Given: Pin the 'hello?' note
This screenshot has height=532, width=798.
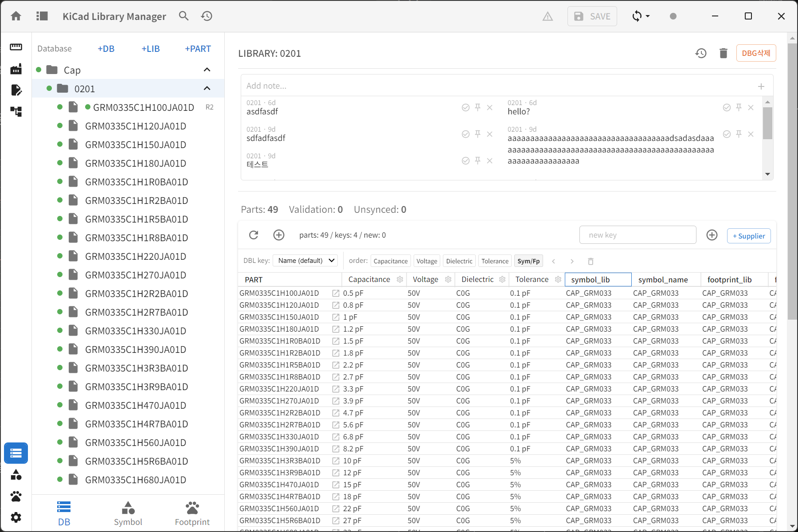Looking at the screenshot, I should tap(739, 107).
